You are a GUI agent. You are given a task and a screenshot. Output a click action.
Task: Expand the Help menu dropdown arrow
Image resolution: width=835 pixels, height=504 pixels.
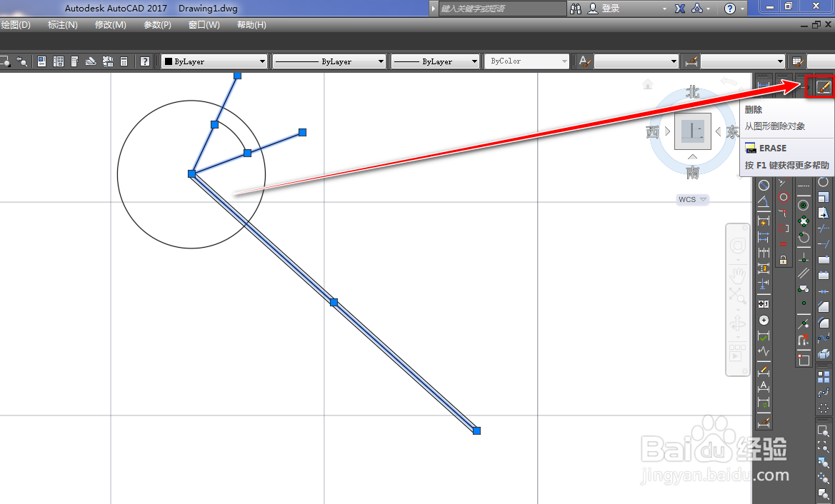pyautogui.click(x=742, y=9)
